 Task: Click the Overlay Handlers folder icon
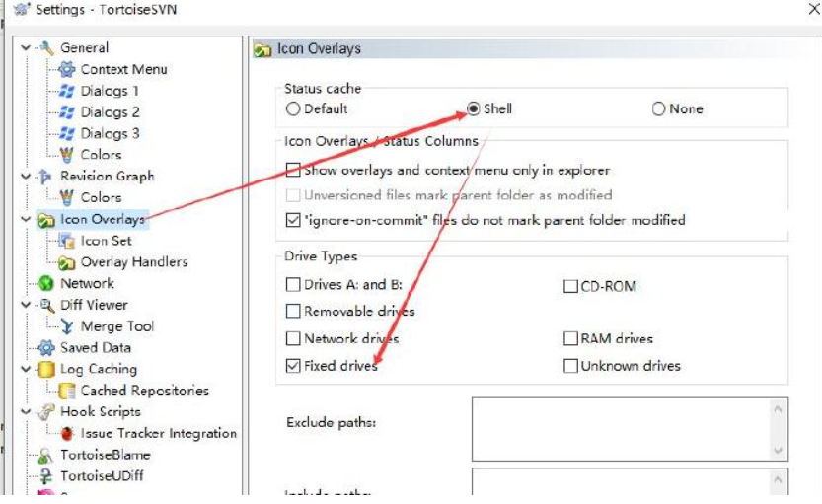click(x=66, y=262)
